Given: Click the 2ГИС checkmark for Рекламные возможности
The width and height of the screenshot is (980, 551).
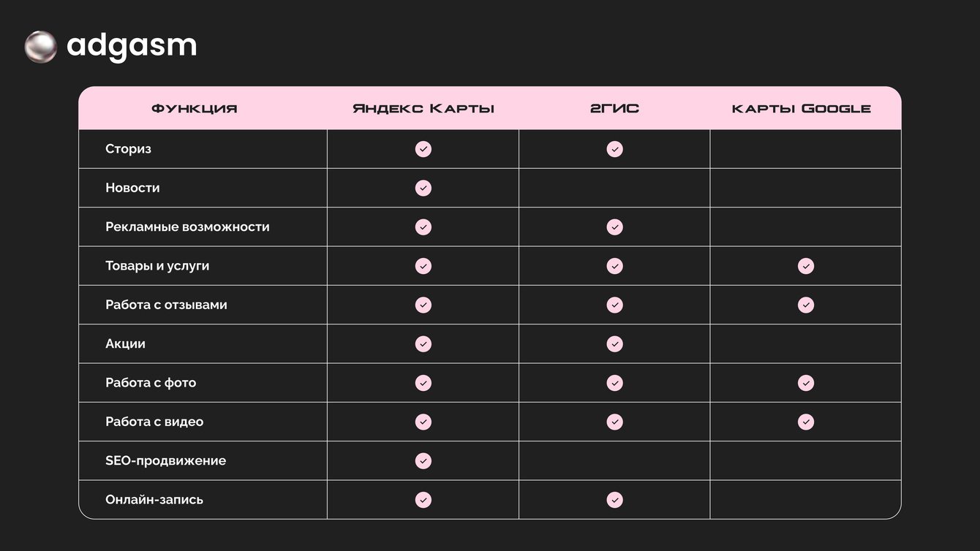Looking at the screenshot, I should point(615,227).
